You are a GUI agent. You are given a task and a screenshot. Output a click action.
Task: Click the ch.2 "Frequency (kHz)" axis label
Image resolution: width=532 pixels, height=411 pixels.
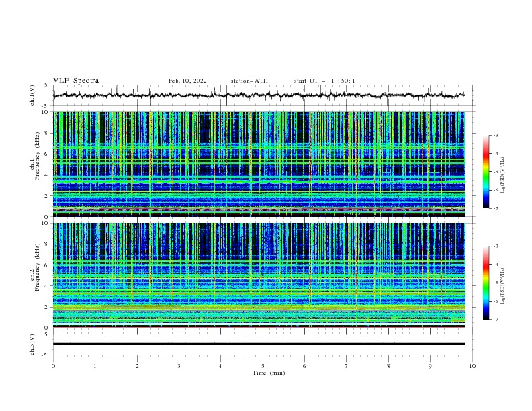37,267
